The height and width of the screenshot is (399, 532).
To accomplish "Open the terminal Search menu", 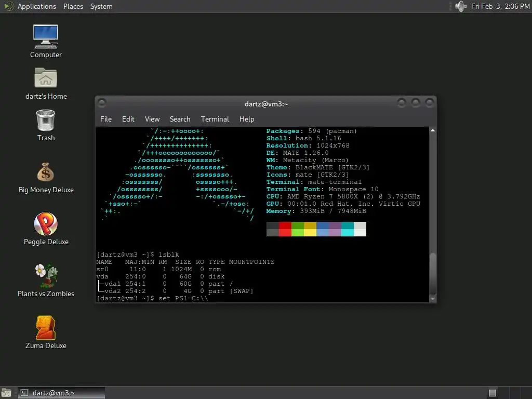I will [180, 119].
